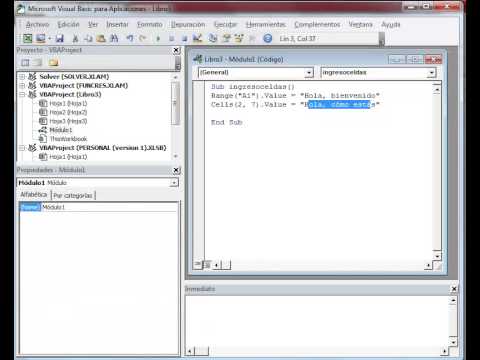This screenshot has height=360, width=480.
Task: Click inside the Inmediato window text area
Action: tap(317, 320)
